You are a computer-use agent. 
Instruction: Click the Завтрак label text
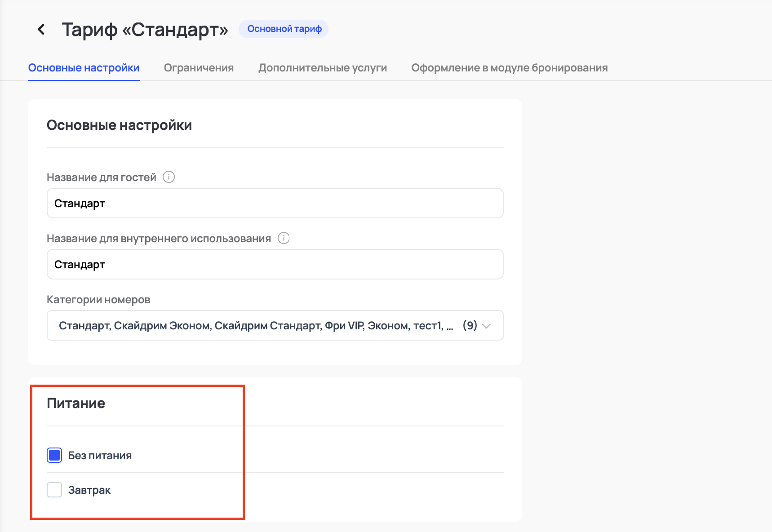(x=89, y=490)
